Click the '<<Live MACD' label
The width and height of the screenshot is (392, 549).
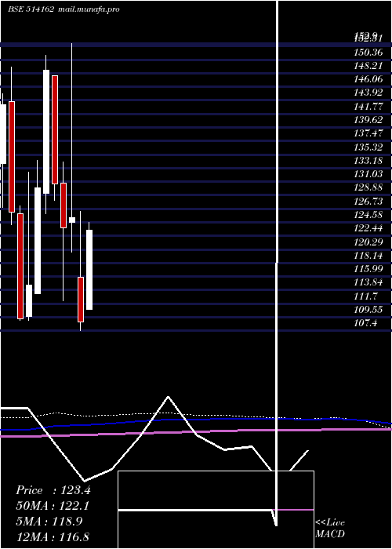click(x=330, y=529)
